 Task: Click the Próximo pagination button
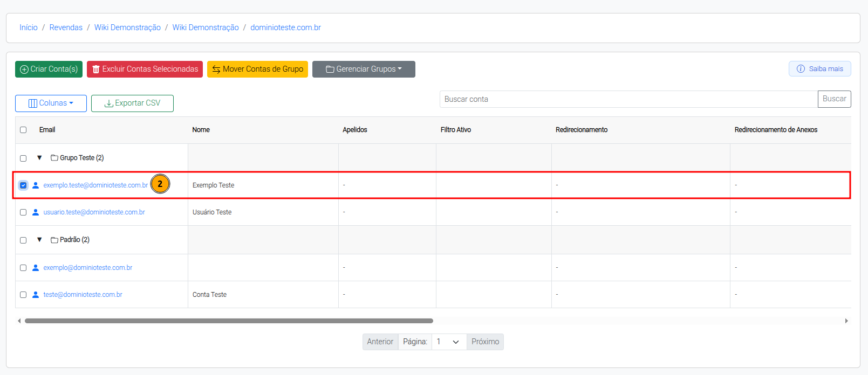click(x=485, y=342)
